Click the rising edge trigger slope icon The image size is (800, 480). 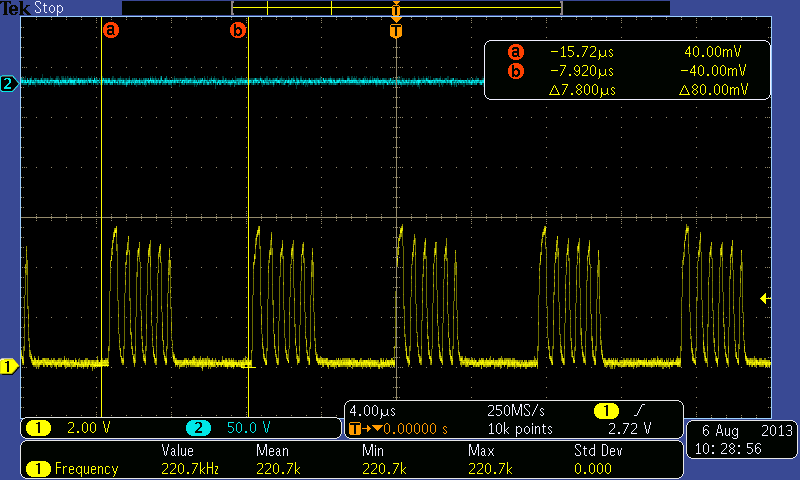coord(639,410)
